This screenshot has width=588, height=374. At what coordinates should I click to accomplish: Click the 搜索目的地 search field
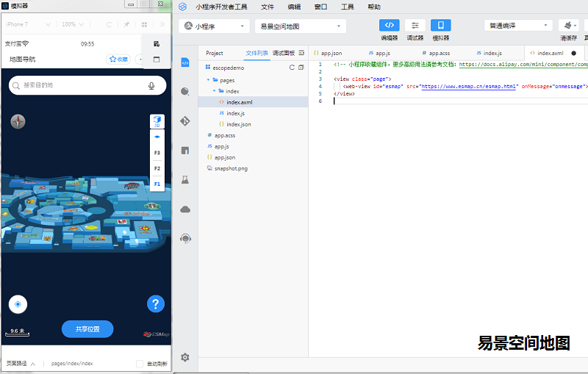click(x=87, y=85)
